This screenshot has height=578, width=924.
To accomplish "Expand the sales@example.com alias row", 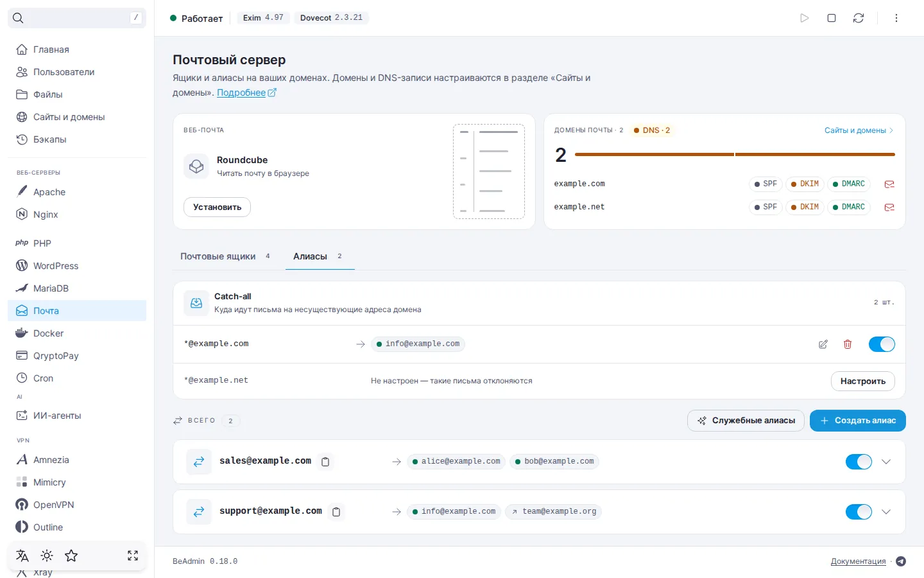I will (x=886, y=462).
